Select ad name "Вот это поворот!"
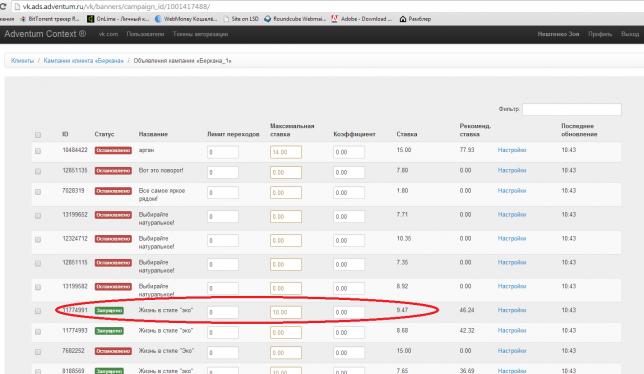Screen dimensions: 644x374 point(161,170)
